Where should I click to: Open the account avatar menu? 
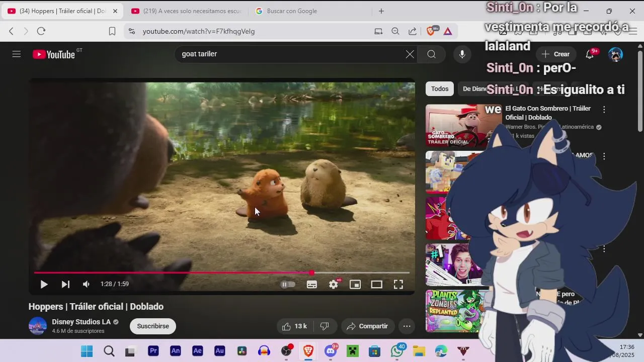click(x=615, y=54)
